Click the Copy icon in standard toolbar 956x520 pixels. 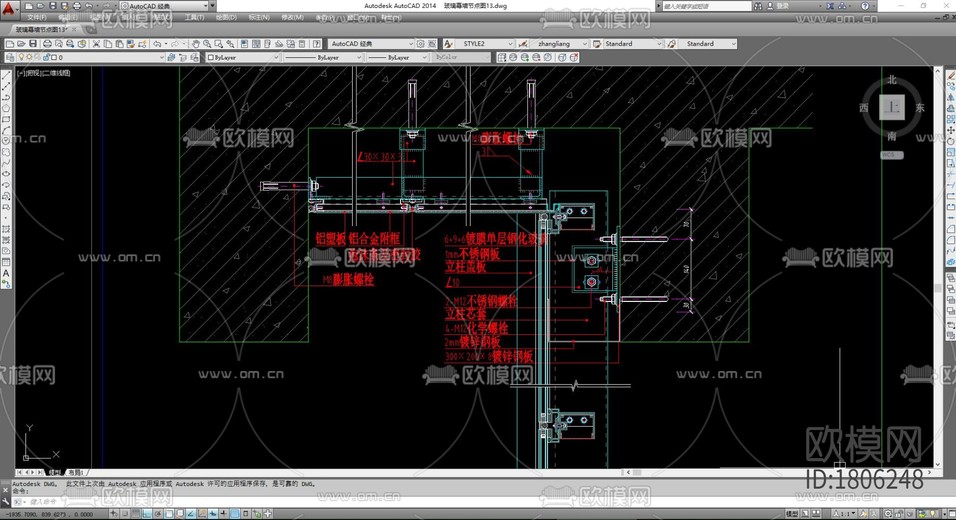(108, 44)
